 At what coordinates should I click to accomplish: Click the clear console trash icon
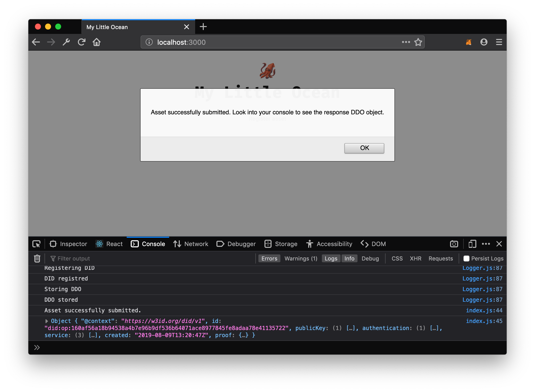coord(37,258)
